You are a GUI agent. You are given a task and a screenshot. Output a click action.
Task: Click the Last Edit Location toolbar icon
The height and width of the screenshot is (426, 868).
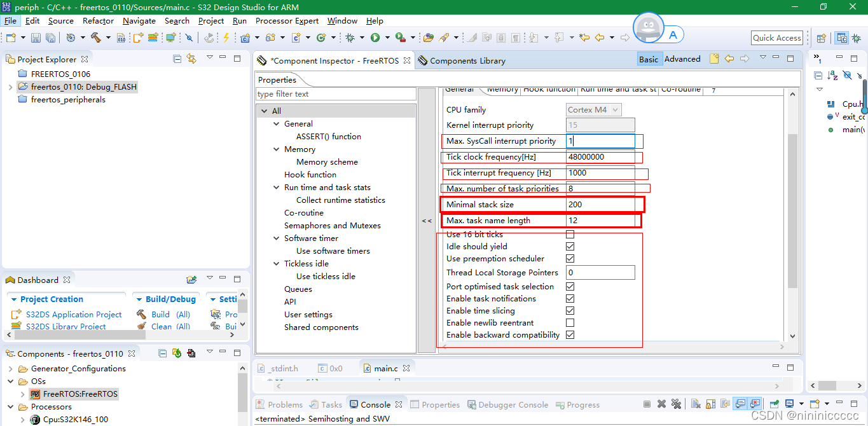[584, 38]
